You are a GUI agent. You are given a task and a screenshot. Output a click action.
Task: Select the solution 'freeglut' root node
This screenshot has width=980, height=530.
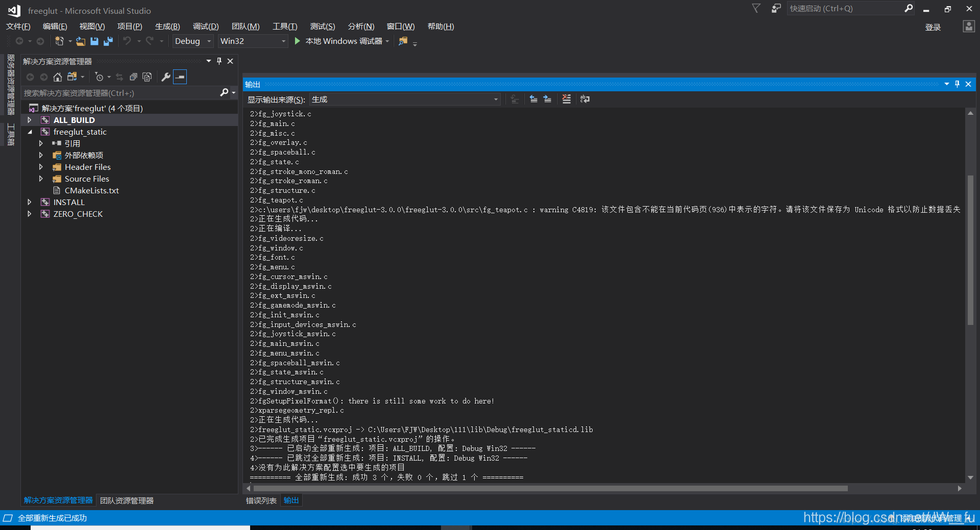pyautogui.click(x=92, y=108)
